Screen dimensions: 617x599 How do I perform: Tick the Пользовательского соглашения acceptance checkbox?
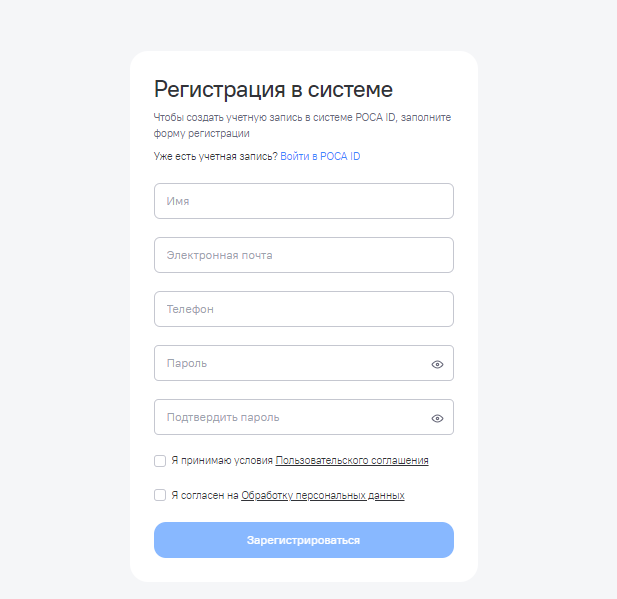coord(160,461)
